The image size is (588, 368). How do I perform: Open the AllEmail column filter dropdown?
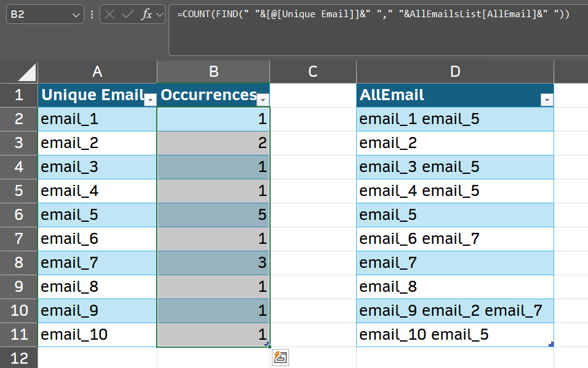tap(547, 100)
